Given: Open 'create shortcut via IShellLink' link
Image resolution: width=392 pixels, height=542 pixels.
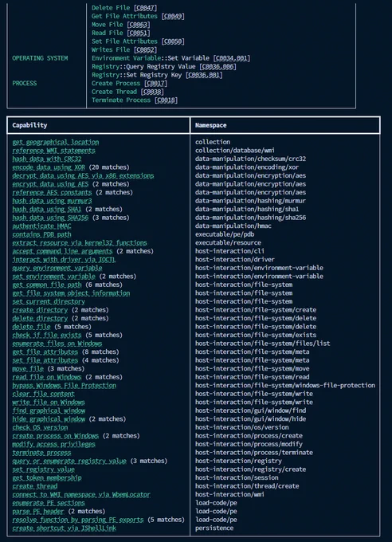Looking at the screenshot, I should click(65, 528).
